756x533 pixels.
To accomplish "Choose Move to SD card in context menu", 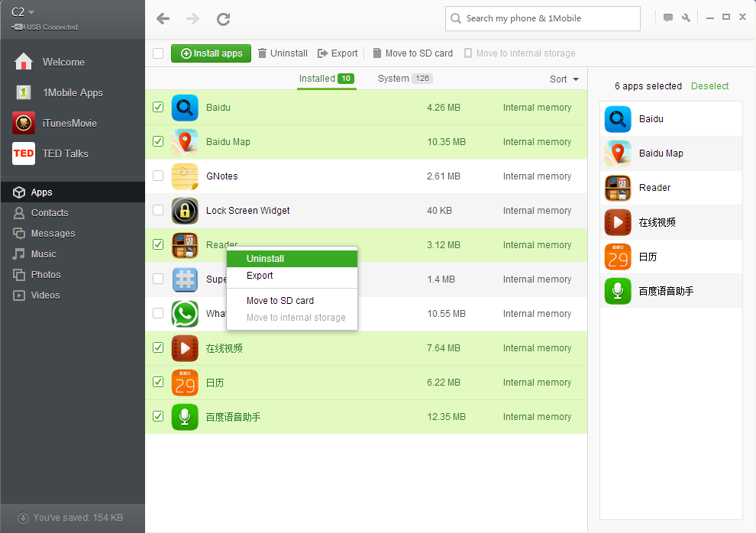I will tap(292, 301).
